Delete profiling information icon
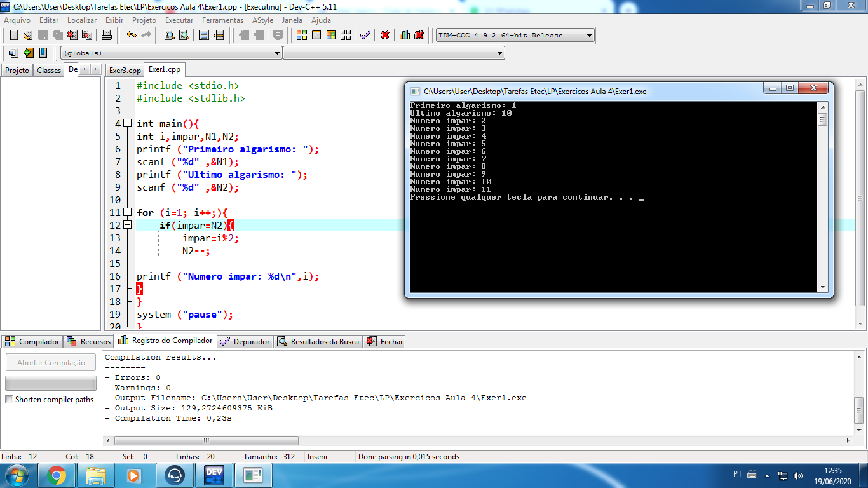 point(419,35)
